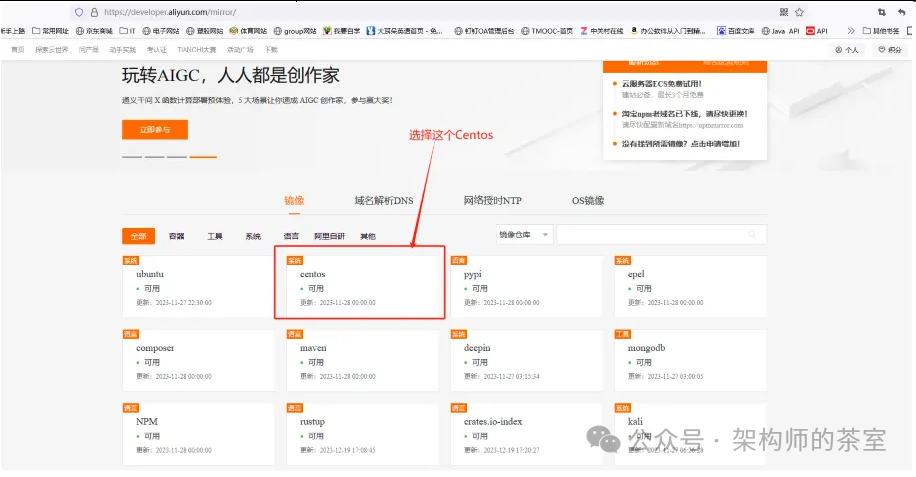Open the epel mirror card
This screenshot has height=477, width=916.
click(691, 287)
